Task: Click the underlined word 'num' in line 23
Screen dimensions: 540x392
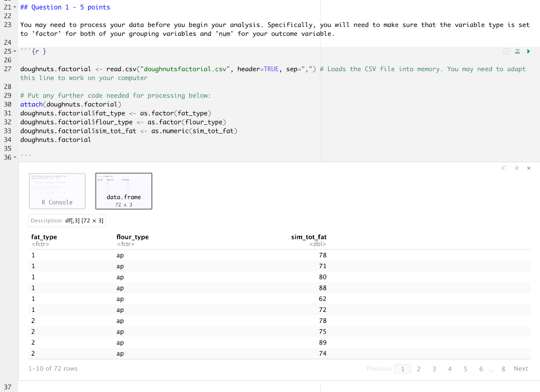Action: coord(225,34)
